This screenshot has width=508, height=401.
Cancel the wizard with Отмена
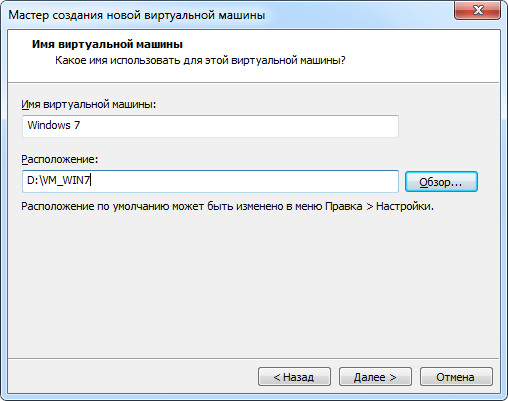coord(456,377)
